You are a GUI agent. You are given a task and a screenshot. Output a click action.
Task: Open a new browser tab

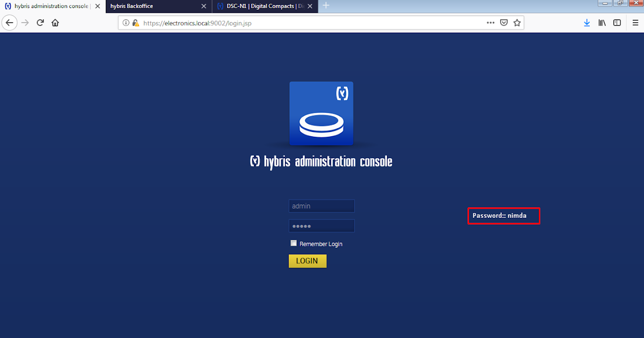tap(326, 6)
